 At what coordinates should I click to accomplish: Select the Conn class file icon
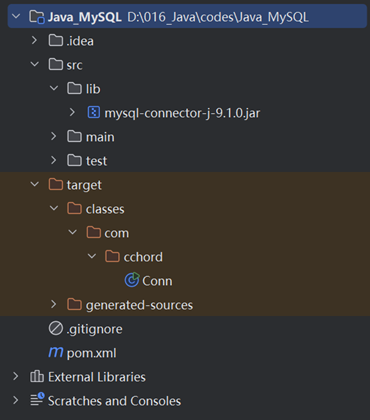pyautogui.click(x=132, y=280)
